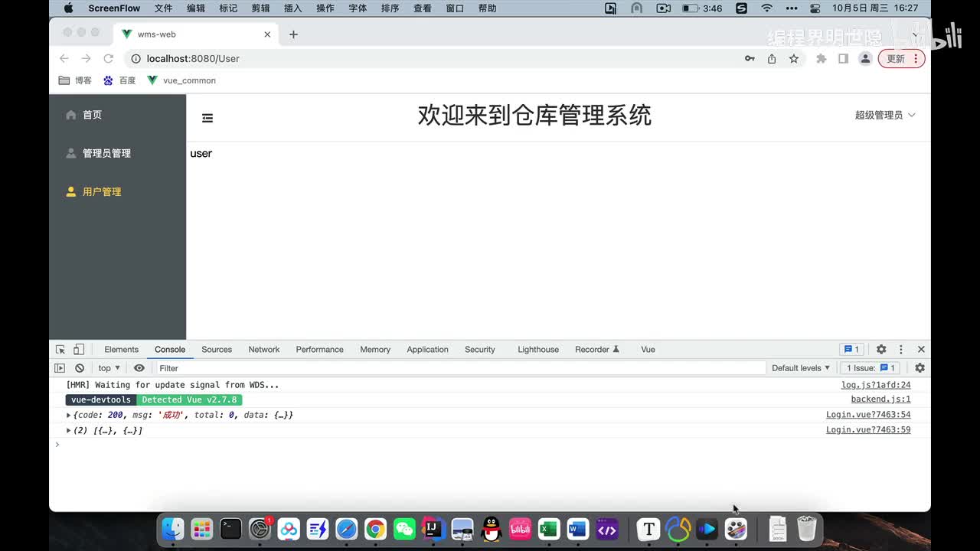980x551 pixels.
Task: Open the Chrome extensions puzzle icon
Action: coord(822,58)
